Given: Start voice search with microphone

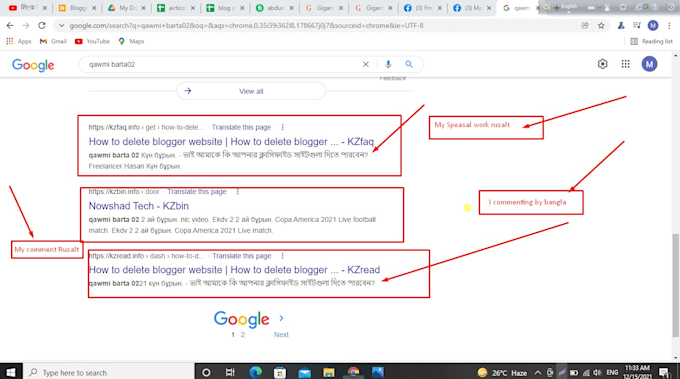Looking at the screenshot, I should click(388, 64).
